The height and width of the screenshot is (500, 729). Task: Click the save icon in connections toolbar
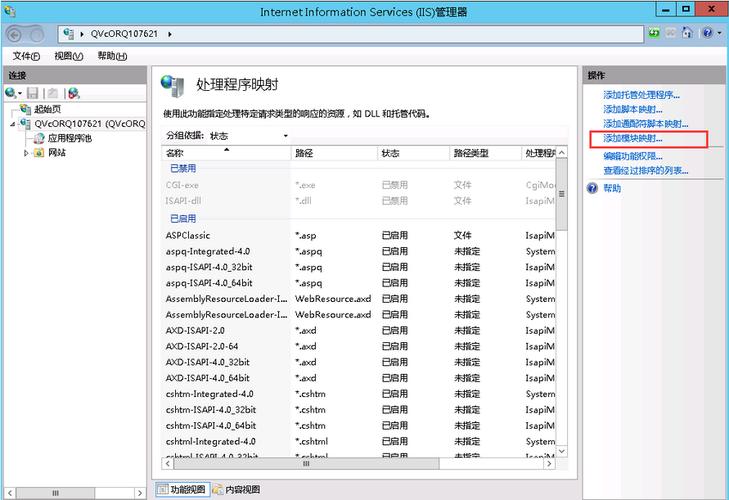[33, 93]
